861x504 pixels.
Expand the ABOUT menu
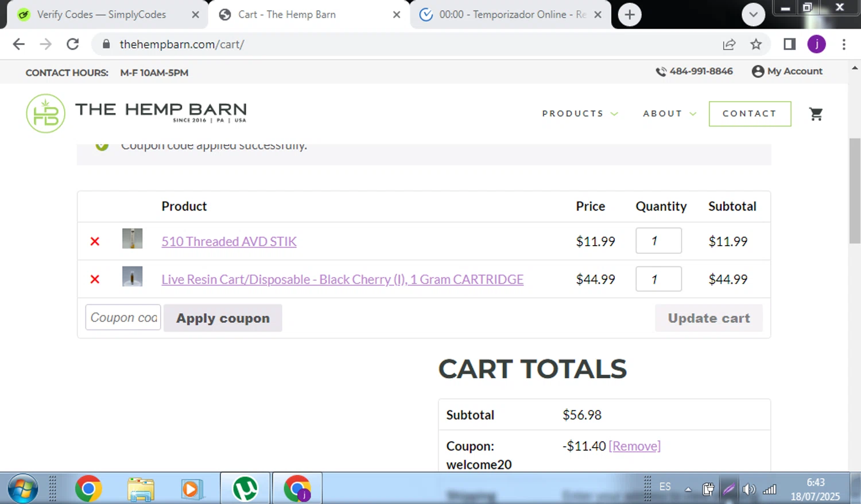[669, 114]
